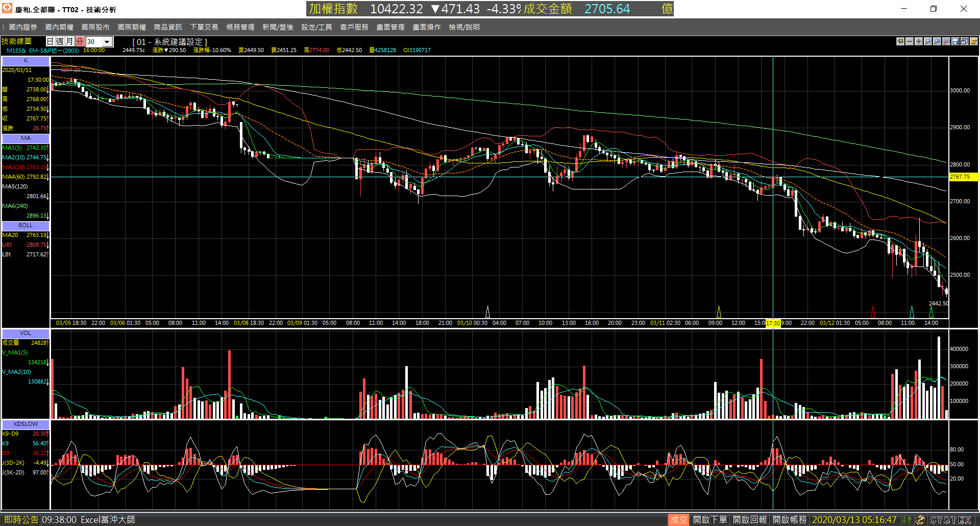
Task: Click the green up-down connection arrows icon
Action: (907, 520)
